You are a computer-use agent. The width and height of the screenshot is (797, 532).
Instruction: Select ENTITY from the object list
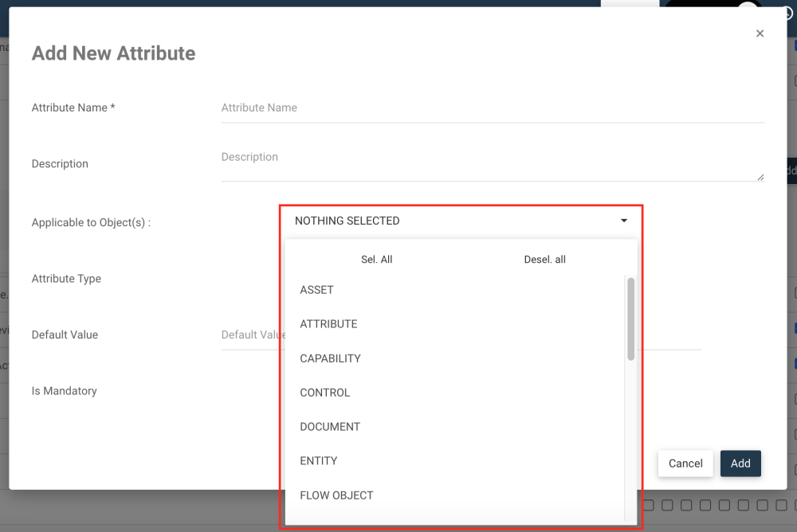tap(319, 460)
